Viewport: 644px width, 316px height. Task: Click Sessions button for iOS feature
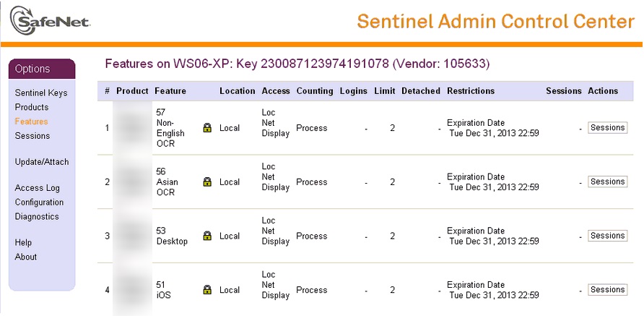(x=607, y=290)
